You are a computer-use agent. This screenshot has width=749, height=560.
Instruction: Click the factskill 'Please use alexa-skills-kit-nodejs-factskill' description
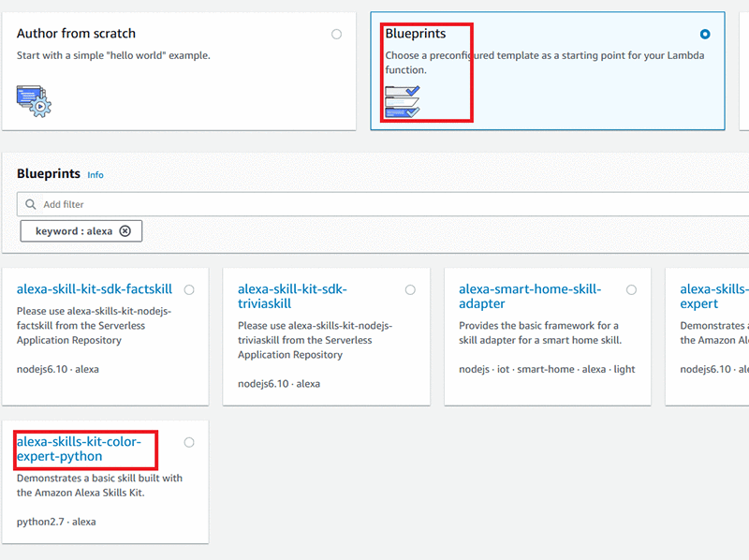(95, 325)
